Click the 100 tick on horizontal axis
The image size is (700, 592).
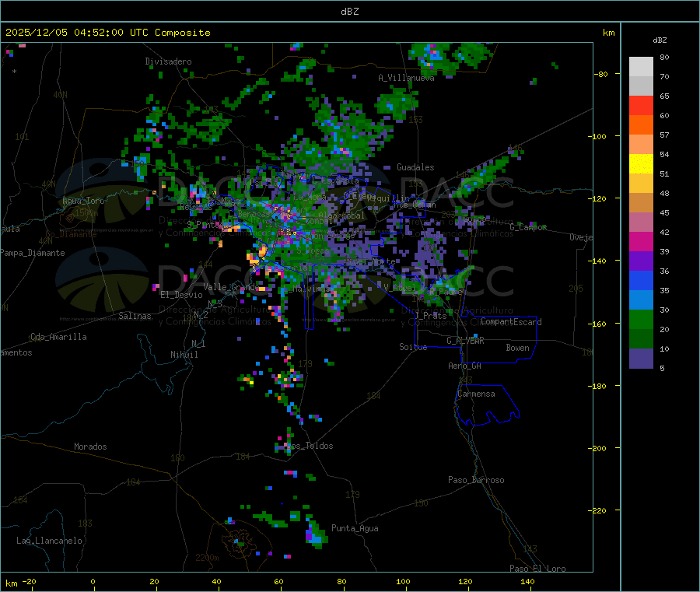[403, 582]
